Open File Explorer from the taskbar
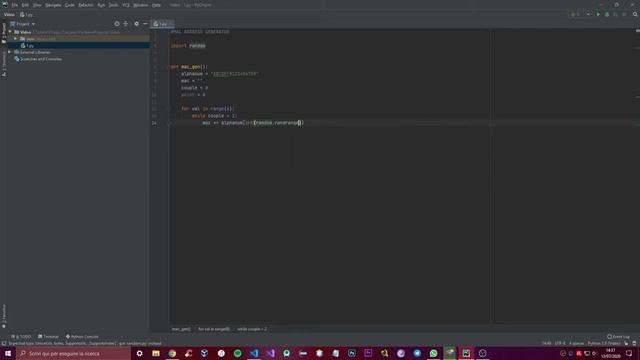The image size is (640, 360). click(156, 353)
